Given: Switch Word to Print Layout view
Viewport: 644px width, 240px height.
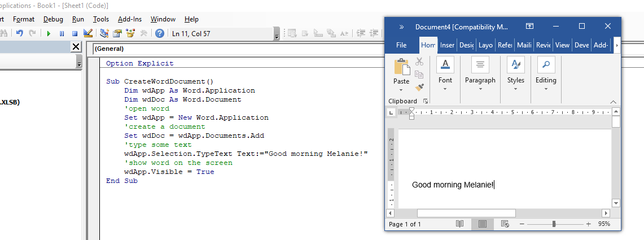Looking at the screenshot, I should [483, 224].
